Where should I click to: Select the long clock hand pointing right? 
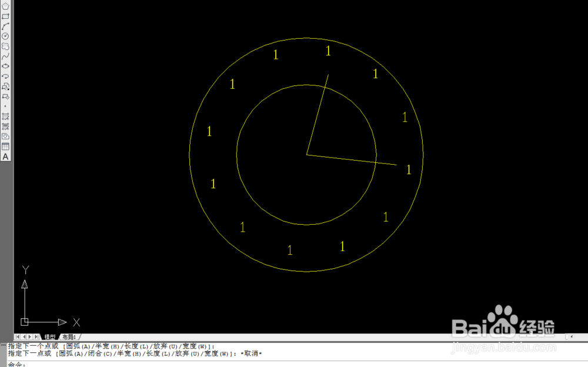(x=352, y=160)
